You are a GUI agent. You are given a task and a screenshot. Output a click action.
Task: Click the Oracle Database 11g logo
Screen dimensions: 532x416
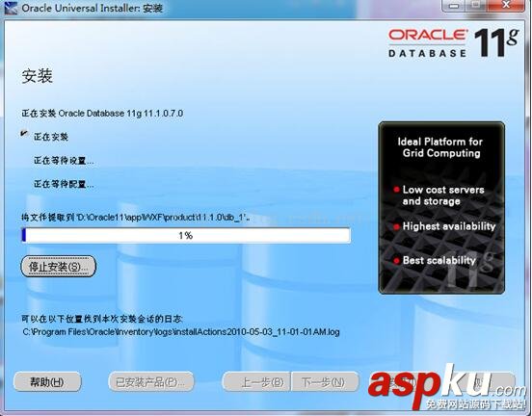click(x=453, y=42)
